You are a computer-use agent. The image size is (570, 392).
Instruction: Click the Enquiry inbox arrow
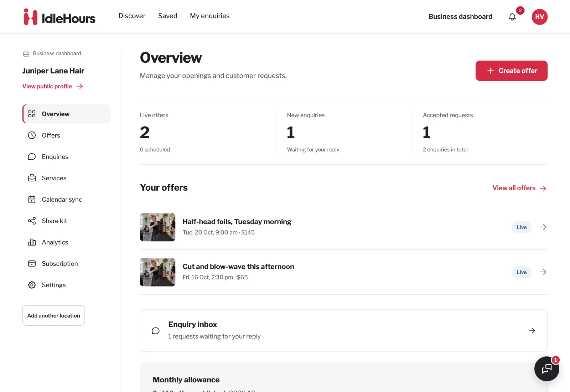[532, 331]
